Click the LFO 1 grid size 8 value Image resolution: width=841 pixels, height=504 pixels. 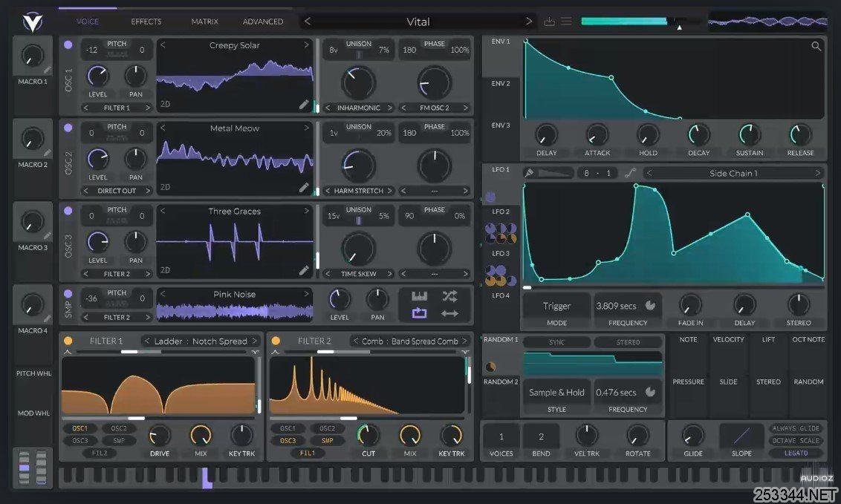(x=586, y=173)
